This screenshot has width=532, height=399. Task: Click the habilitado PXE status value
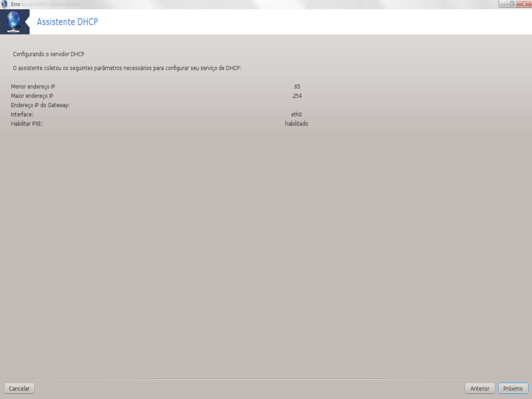pyautogui.click(x=297, y=124)
